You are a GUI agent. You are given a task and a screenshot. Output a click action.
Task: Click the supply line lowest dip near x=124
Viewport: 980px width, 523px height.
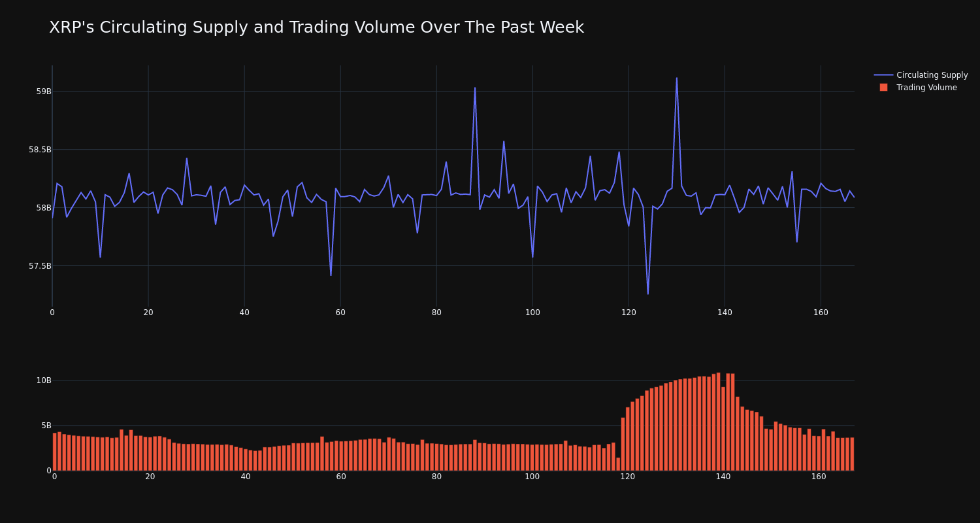tap(648, 294)
